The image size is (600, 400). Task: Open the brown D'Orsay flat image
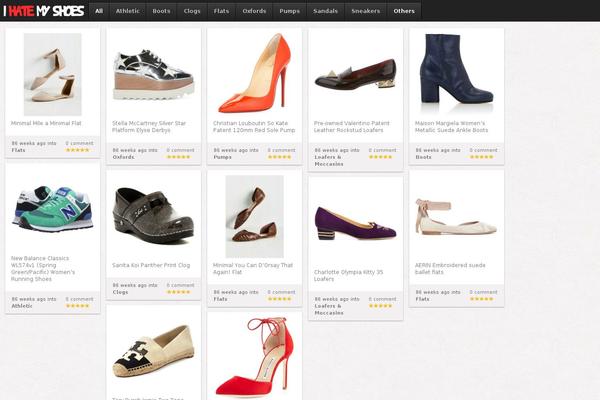[x=254, y=217]
